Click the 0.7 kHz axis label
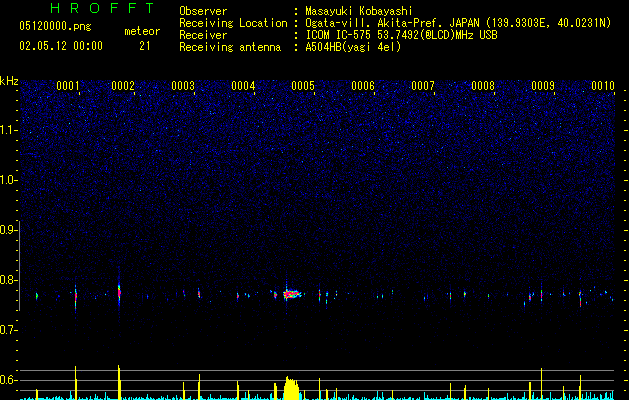This screenshot has width=629, height=400. click(x=8, y=330)
